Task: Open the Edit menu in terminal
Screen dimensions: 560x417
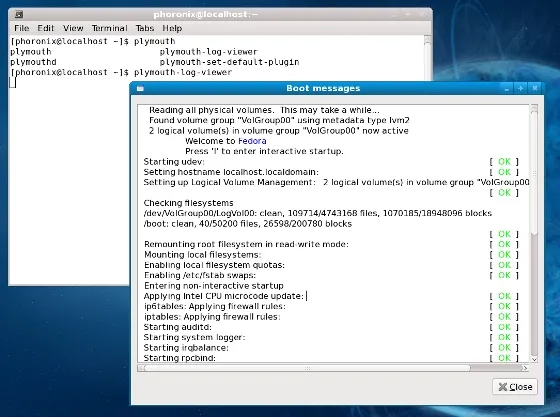Action: [x=46, y=28]
